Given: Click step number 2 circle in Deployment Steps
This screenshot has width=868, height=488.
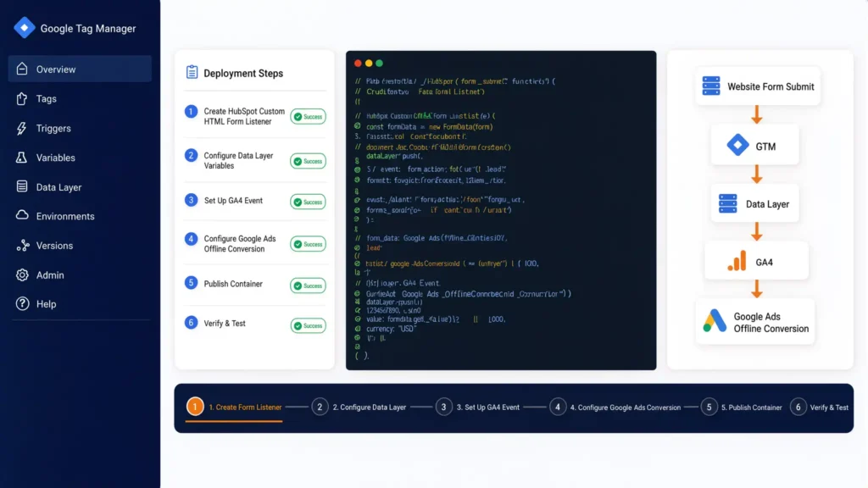Looking at the screenshot, I should click(191, 156).
